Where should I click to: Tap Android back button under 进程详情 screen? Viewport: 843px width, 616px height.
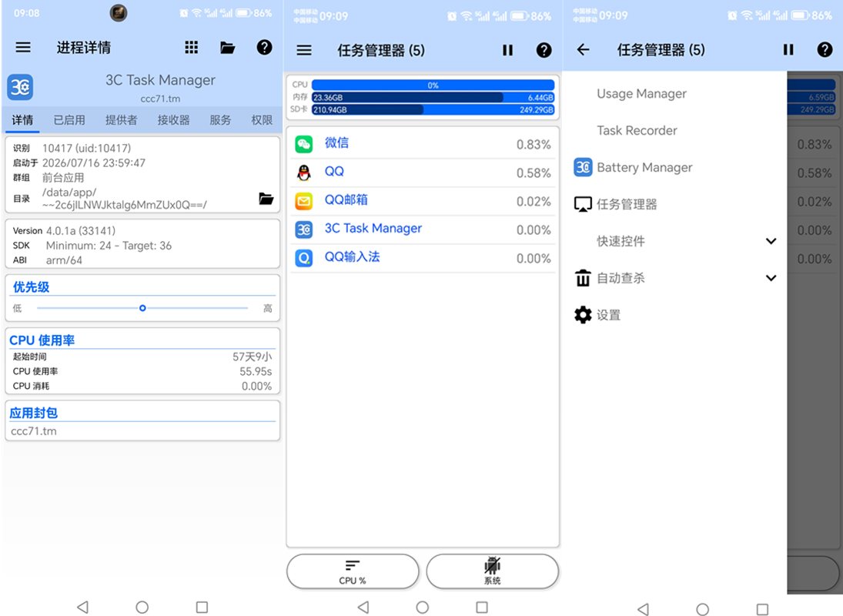(83, 607)
